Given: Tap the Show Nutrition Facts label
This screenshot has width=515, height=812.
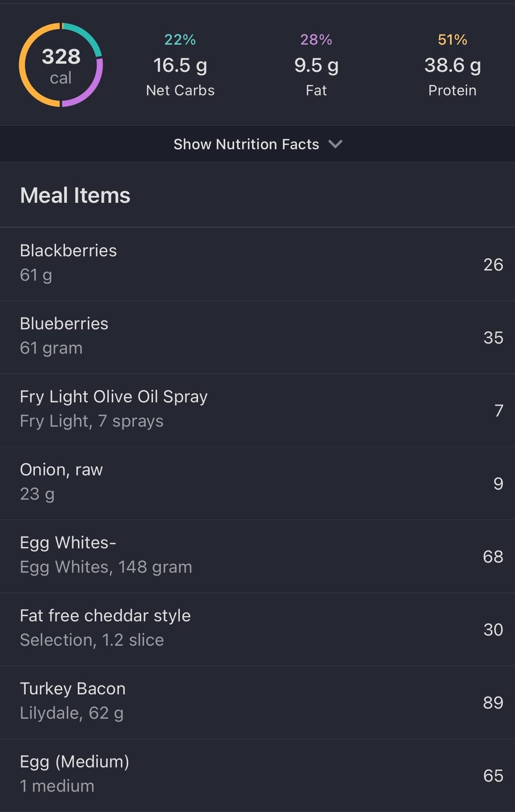Looking at the screenshot, I should (x=246, y=144).
